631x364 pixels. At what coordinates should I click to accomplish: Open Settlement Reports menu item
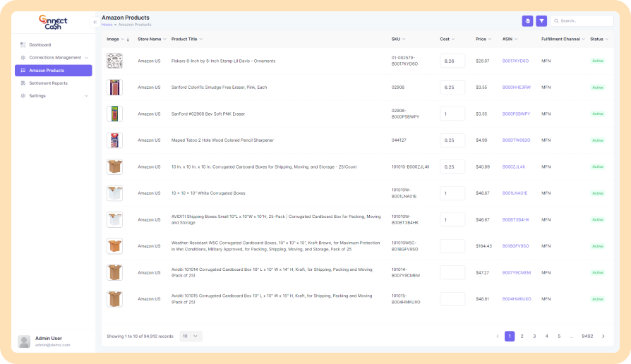(48, 83)
